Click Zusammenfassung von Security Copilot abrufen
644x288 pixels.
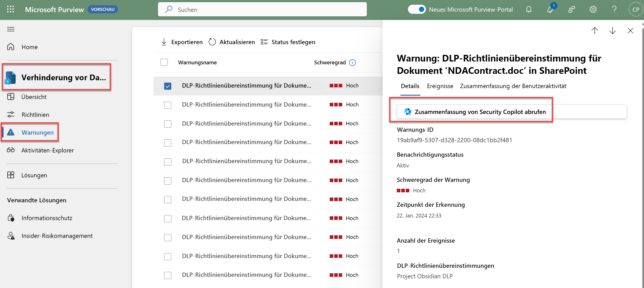(480, 112)
